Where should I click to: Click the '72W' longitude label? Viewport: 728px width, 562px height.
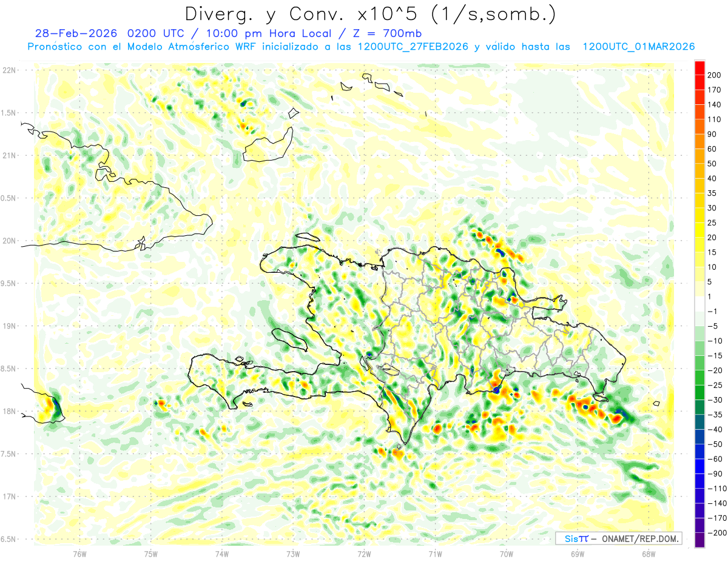click(364, 554)
